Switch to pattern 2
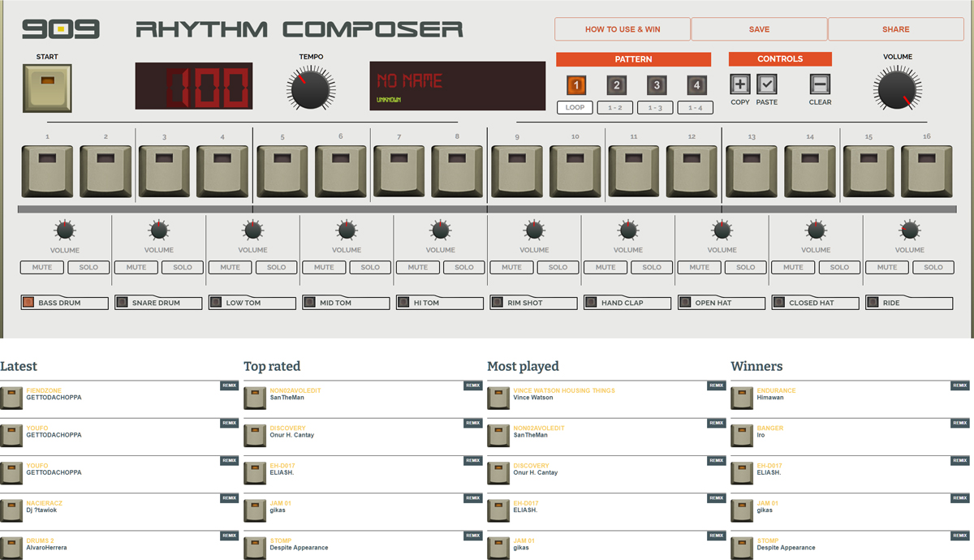The height and width of the screenshot is (560, 974). [615, 84]
